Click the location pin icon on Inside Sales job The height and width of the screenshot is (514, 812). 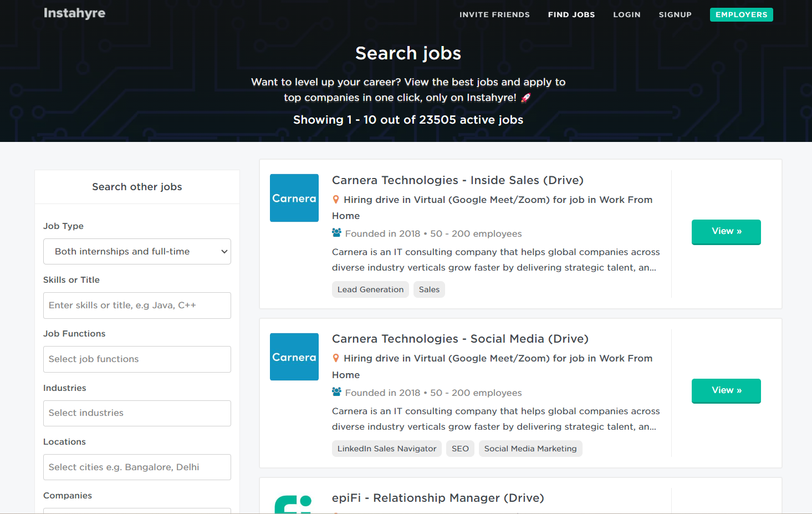click(x=336, y=199)
